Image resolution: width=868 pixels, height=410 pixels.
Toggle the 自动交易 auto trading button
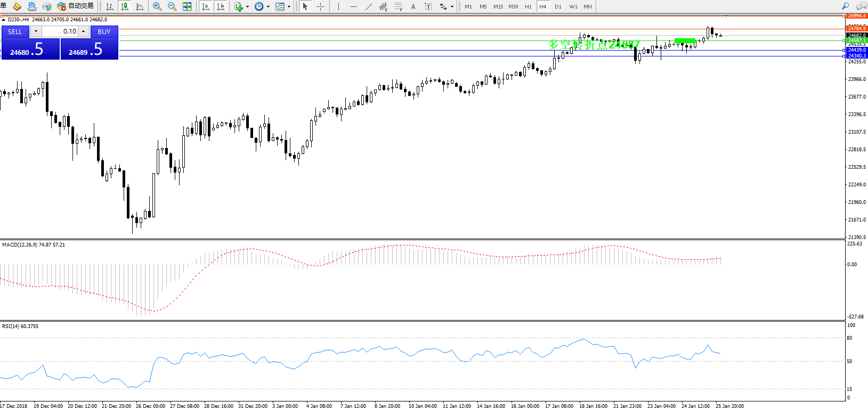tap(76, 6)
